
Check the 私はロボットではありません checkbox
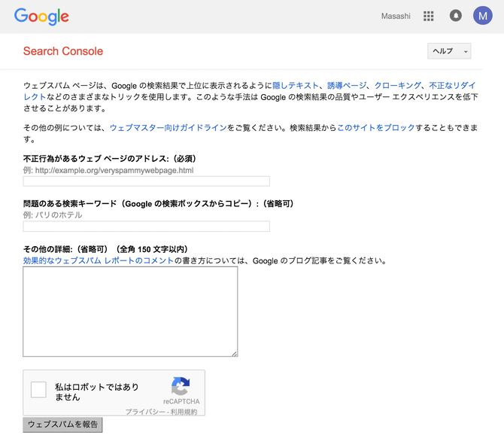click(x=38, y=390)
